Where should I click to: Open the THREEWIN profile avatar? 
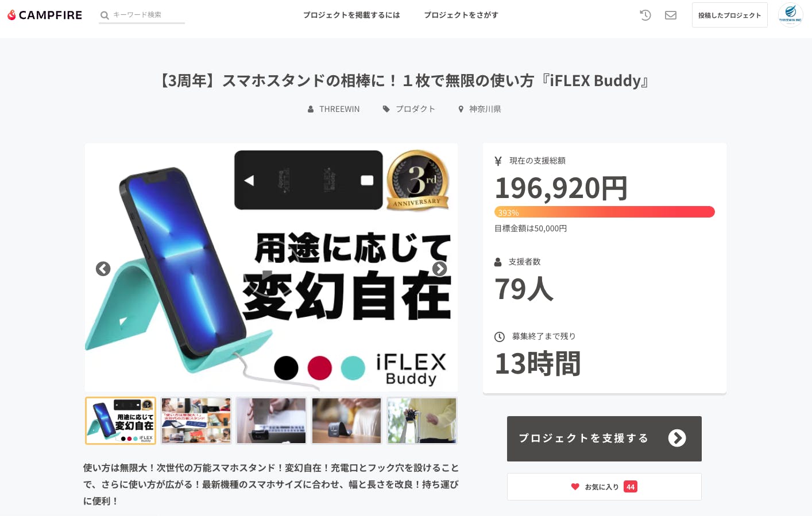[x=791, y=15]
